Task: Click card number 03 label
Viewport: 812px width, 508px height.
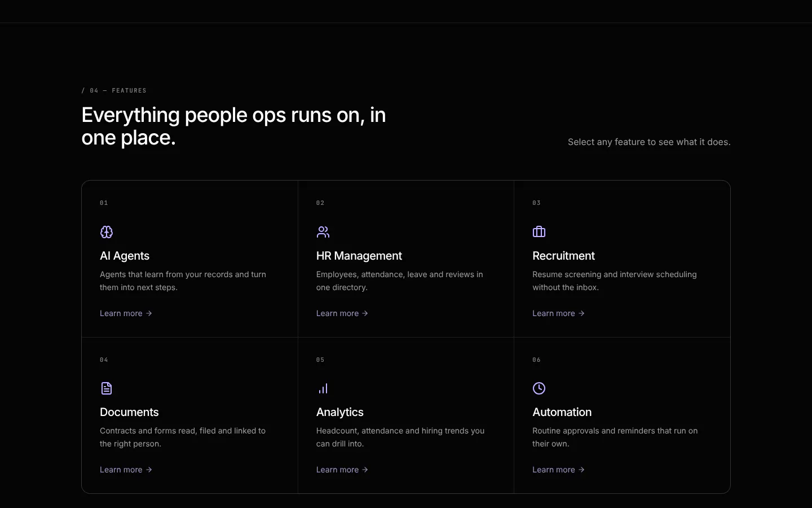Action: [x=536, y=203]
